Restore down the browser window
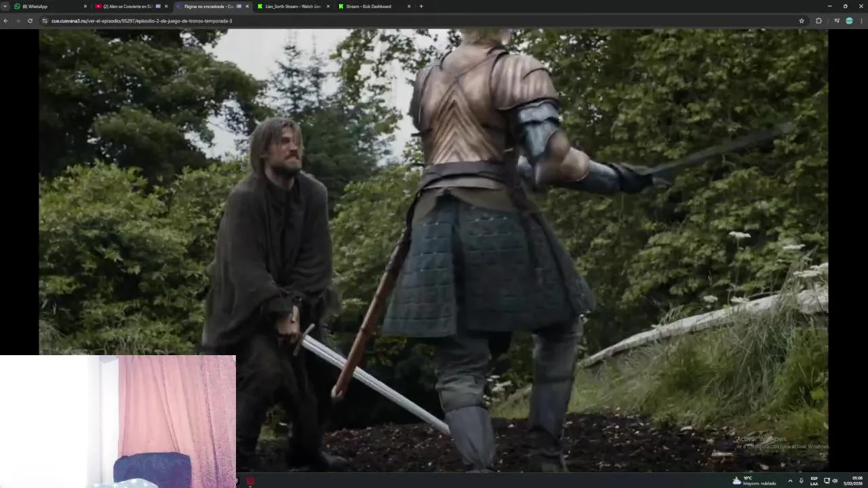This screenshot has height=488, width=868. [845, 6]
